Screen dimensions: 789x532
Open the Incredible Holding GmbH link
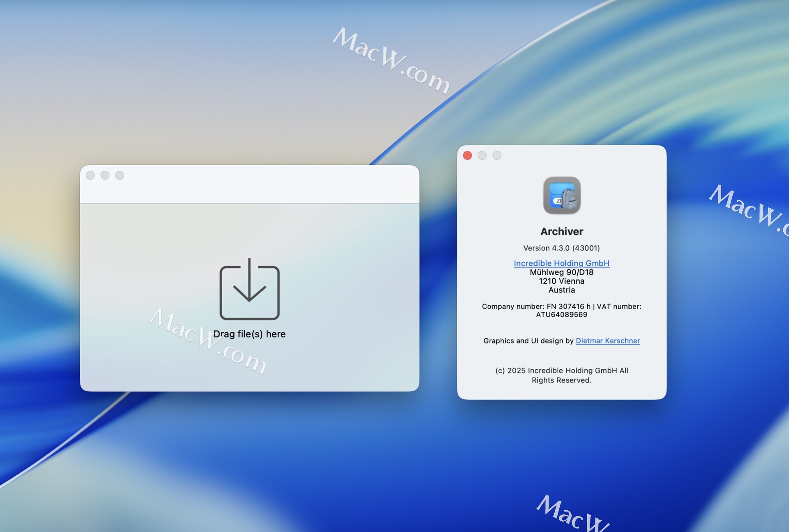tap(561, 263)
